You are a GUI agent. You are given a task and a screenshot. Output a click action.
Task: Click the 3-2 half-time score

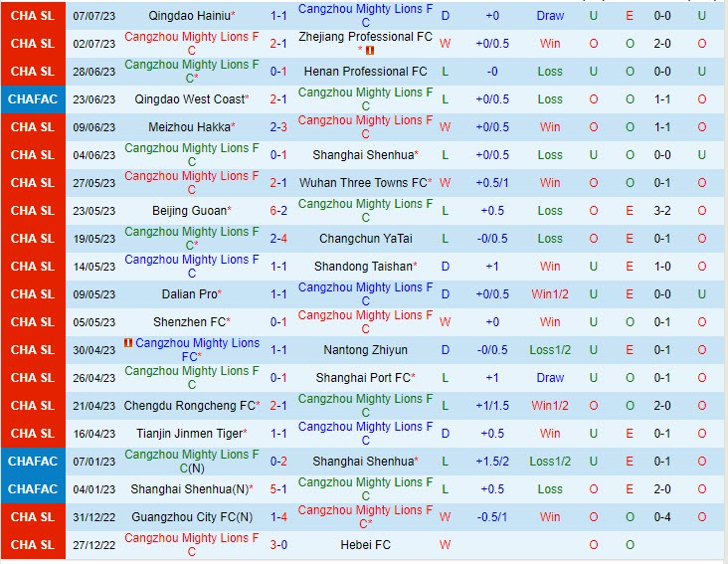pyautogui.click(x=662, y=211)
